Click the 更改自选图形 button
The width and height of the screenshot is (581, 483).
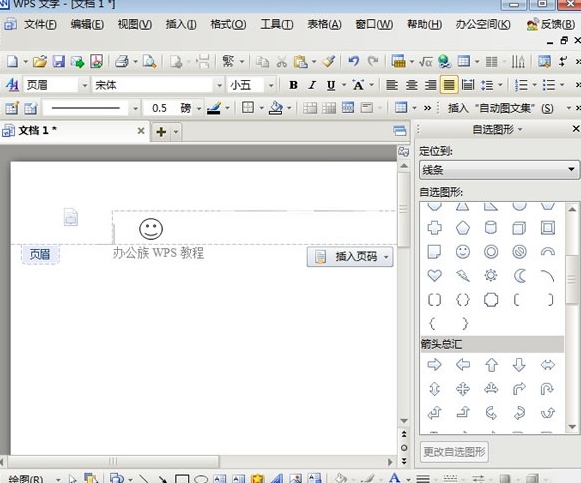point(454,452)
